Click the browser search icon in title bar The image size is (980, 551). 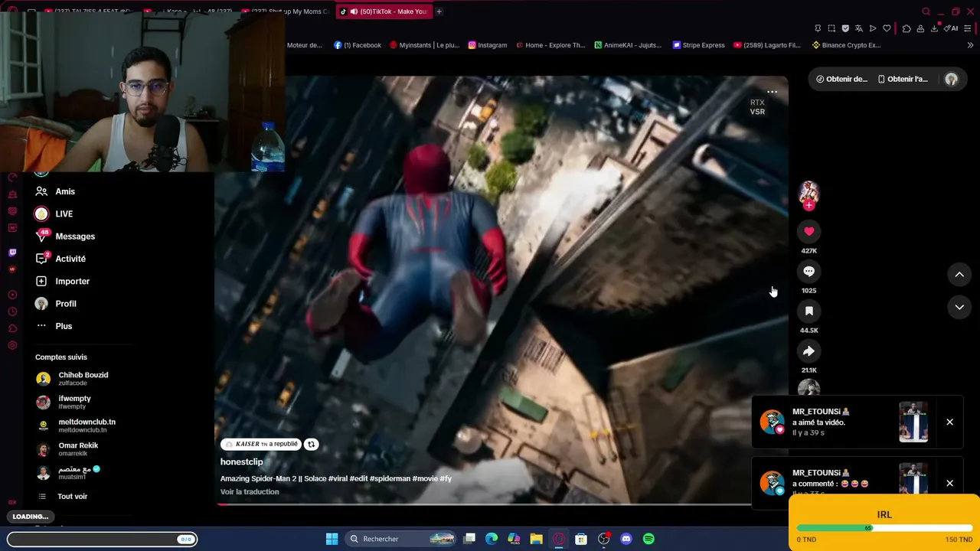coord(926,11)
